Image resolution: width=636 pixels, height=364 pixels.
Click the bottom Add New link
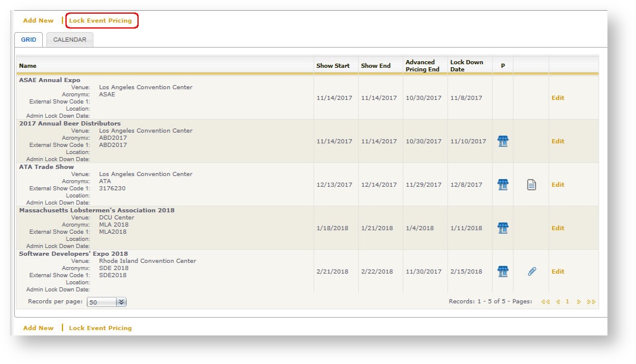coord(38,328)
